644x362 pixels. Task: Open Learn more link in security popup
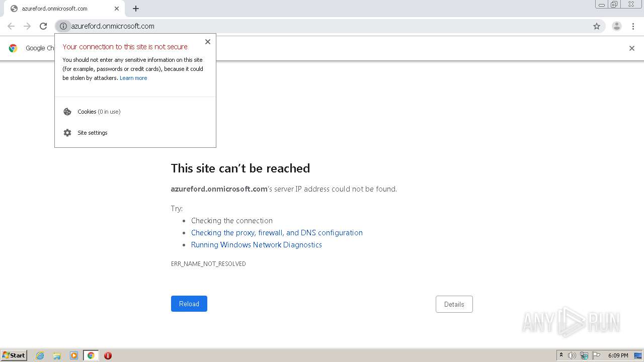click(x=133, y=78)
